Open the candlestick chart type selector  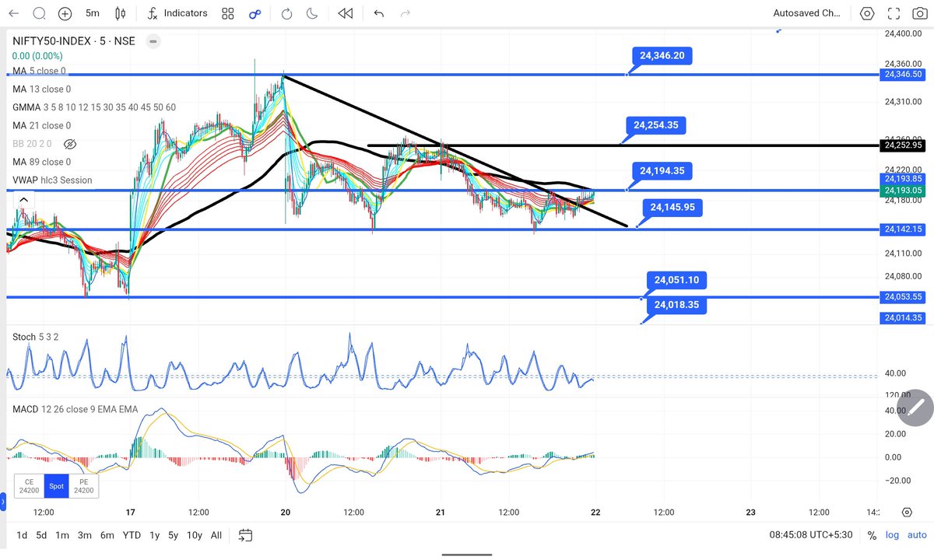[x=120, y=13]
